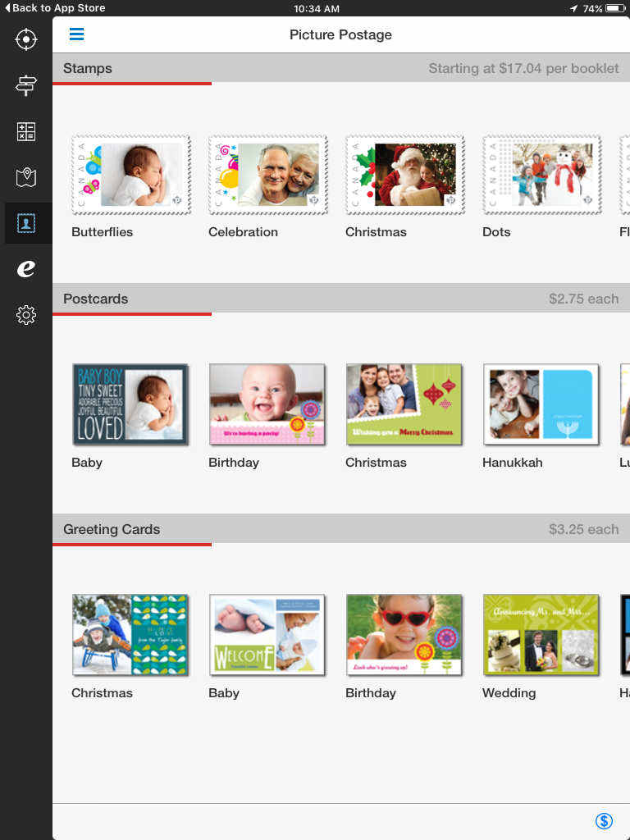The width and height of the screenshot is (630, 840).
Task: Select the Hanukkah postcard thumbnail
Action: pyautogui.click(x=541, y=405)
